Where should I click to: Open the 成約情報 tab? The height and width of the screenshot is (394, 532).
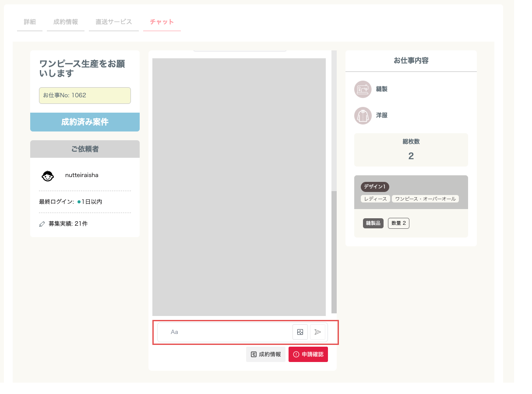pyautogui.click(x=66, y=22)
